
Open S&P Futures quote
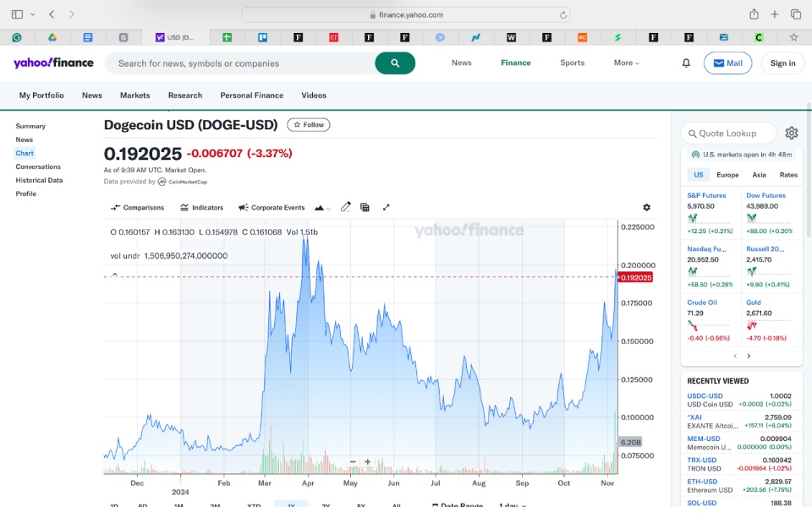pyautogui.click(x=706, y=195)
